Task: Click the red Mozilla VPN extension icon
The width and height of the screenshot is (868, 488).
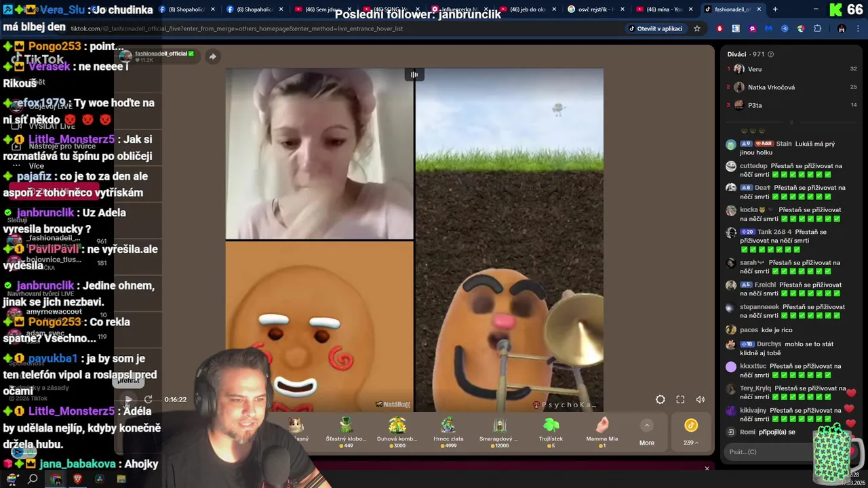Action: point(719,29)
